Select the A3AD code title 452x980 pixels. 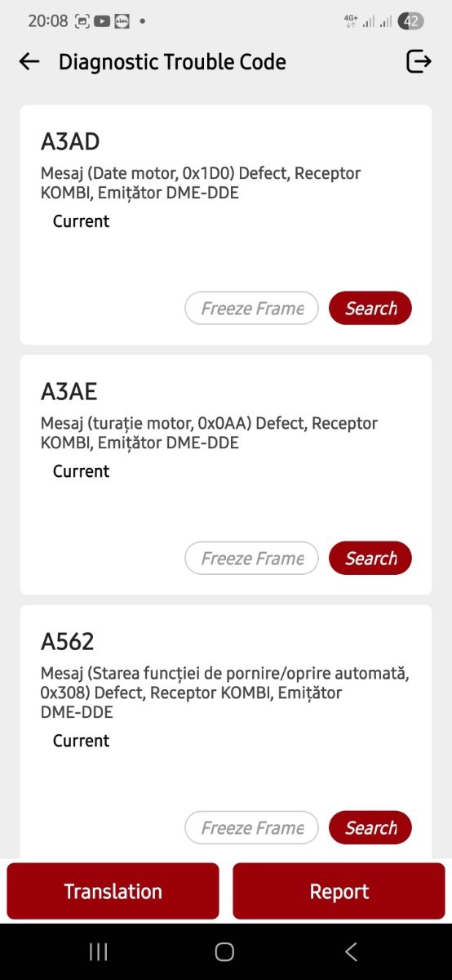click(x=70, y=142)
